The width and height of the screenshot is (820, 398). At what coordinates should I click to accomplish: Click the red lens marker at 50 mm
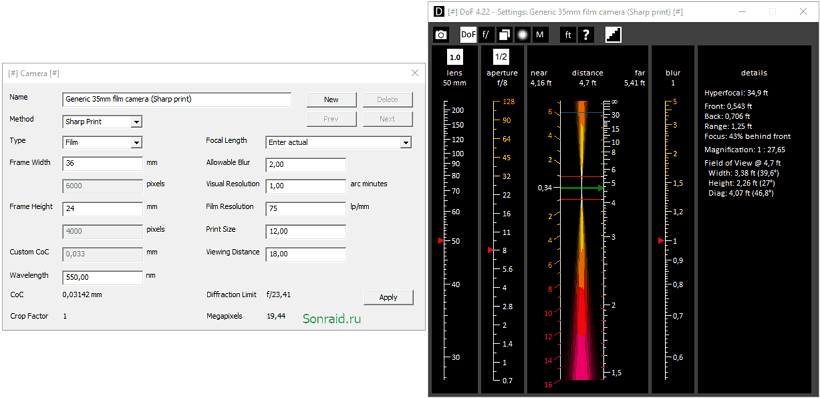tap(440, 241)
